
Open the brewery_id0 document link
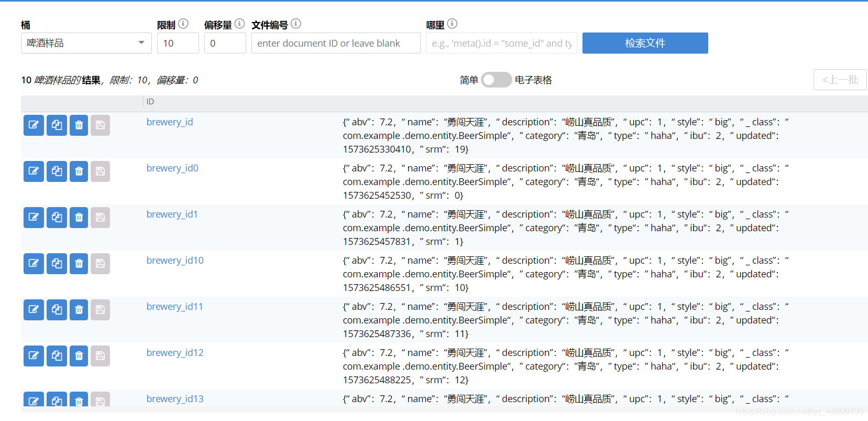tap(172, 168)
